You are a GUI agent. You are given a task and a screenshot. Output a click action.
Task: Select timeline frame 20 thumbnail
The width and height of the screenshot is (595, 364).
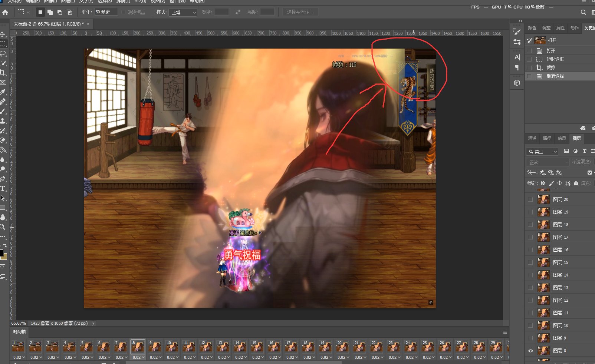tap(342, 347)
